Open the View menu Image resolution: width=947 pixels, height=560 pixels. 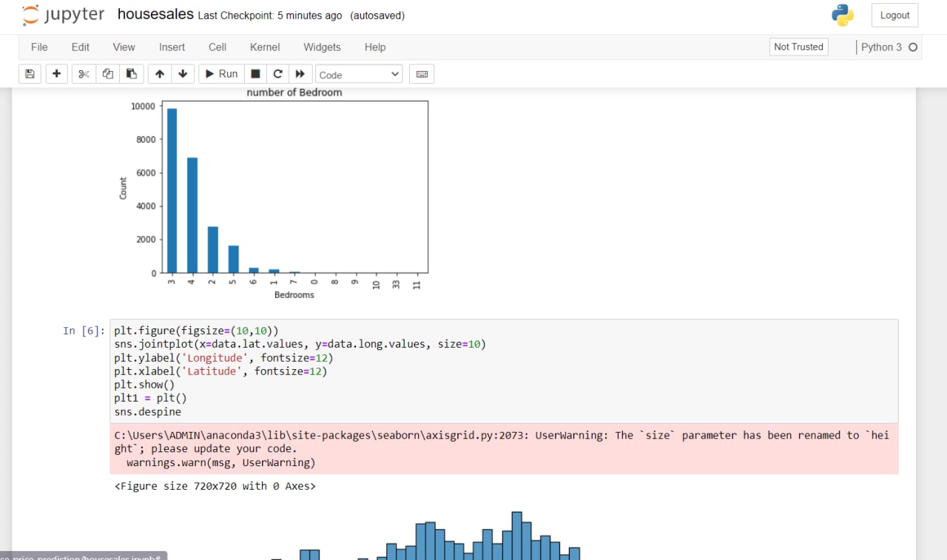124,47
